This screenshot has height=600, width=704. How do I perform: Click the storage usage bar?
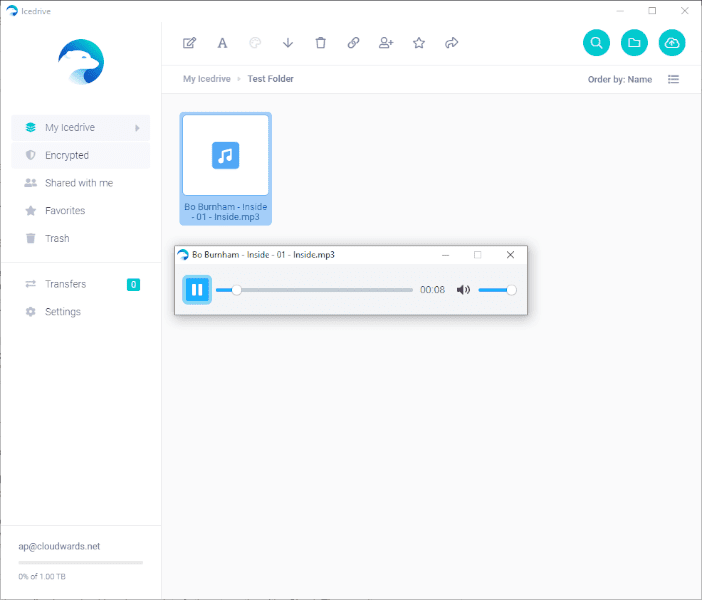tap(81, 562)
